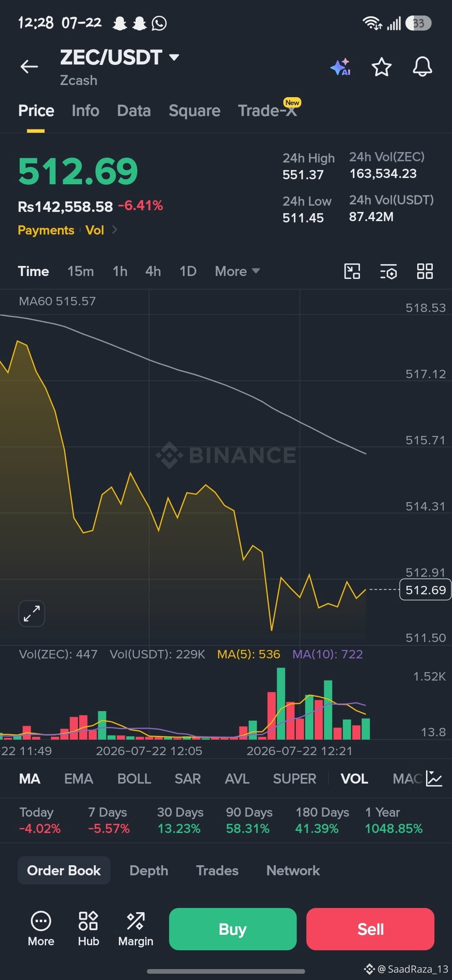This screenshot has width=452, height=980.
Task: Open the multi-chart grid icon
Action: click(425, 271)
